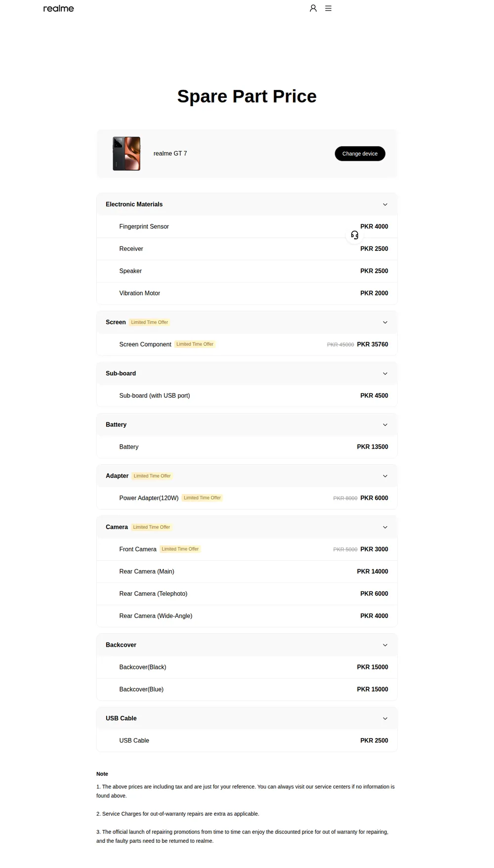494x868 pixels.
Task: Click the headset customer support icon
Action: coord(355,235)
